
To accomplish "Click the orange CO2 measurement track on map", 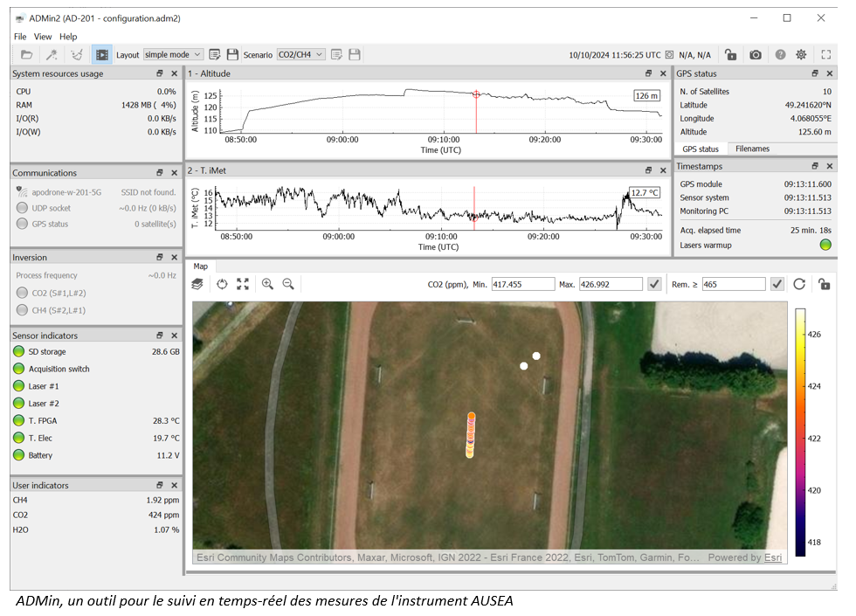I will pos(470,435).
